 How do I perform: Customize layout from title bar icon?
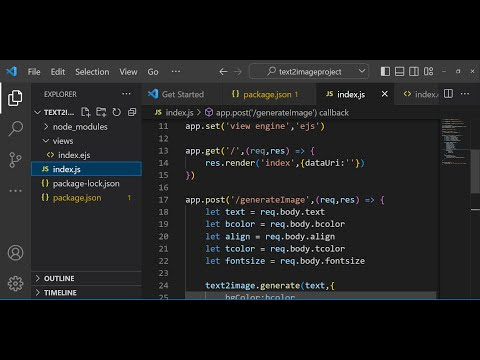(428, 71)
